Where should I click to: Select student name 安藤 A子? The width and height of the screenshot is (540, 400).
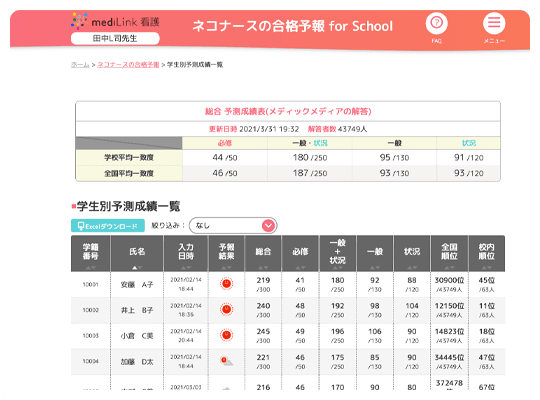(137, 285)
